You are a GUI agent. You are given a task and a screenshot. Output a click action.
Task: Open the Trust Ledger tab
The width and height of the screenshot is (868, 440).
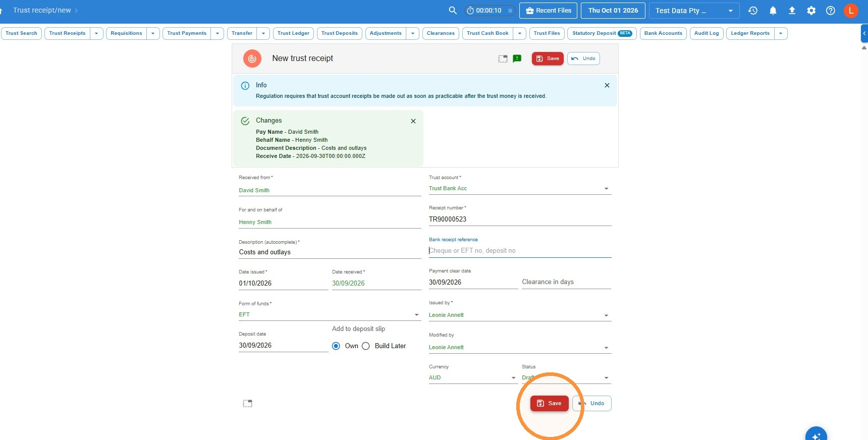click(x=293, y=33)
